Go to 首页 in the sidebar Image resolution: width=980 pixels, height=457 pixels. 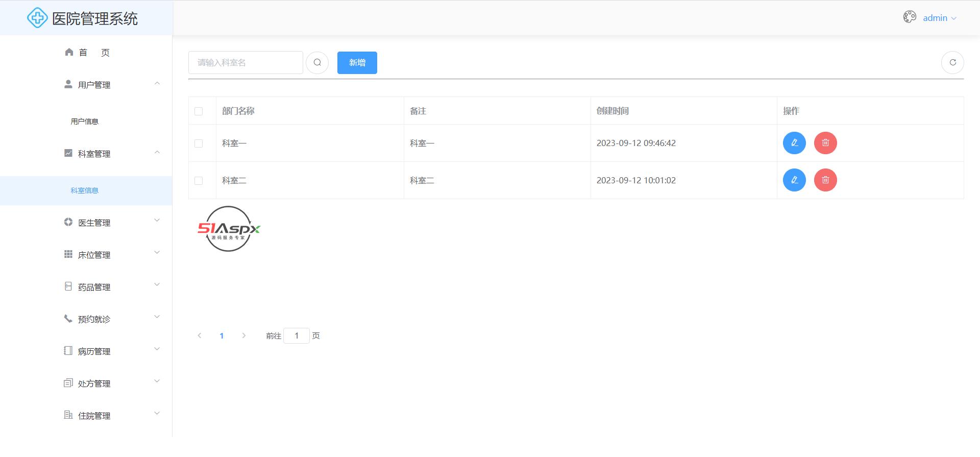pos(87,53)
